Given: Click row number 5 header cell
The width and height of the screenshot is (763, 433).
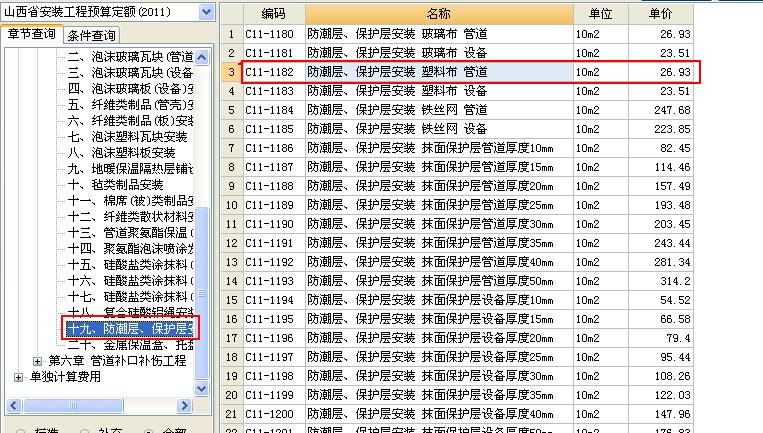Looking at the screenshot, I should coord(232,110).
